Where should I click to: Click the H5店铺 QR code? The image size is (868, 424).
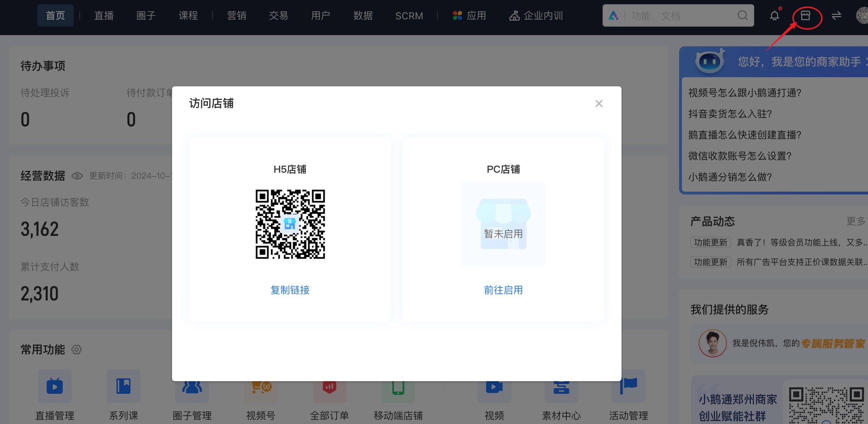click(x=290, y=224)
